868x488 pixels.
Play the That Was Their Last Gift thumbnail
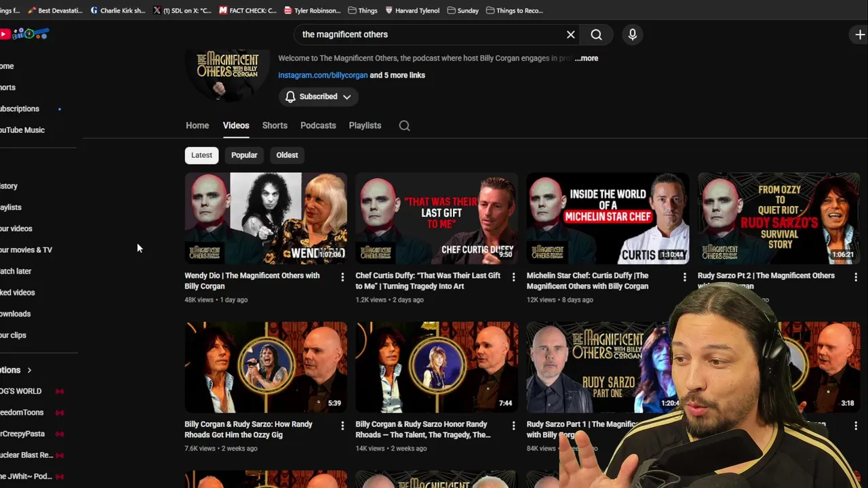pyautogui.click(x=437, y=218)
